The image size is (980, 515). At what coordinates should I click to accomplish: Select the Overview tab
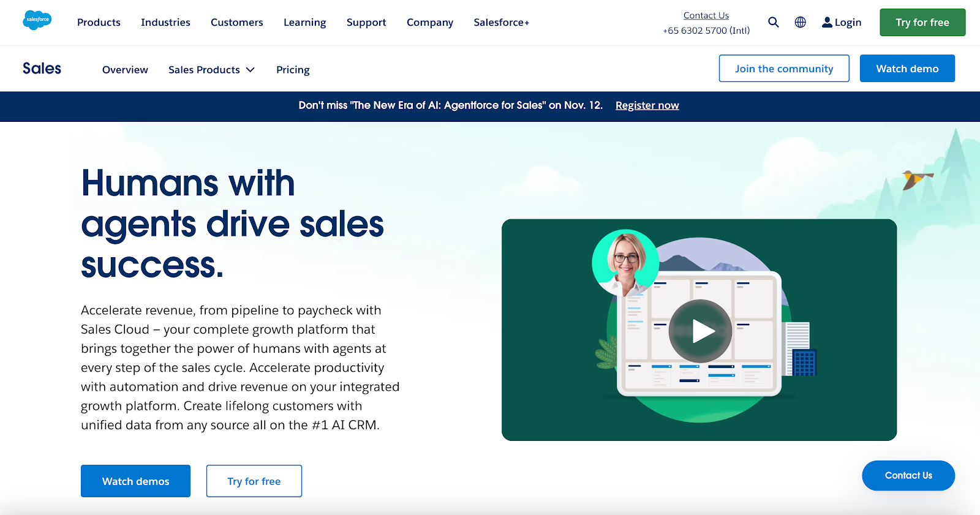coord(125,70)
